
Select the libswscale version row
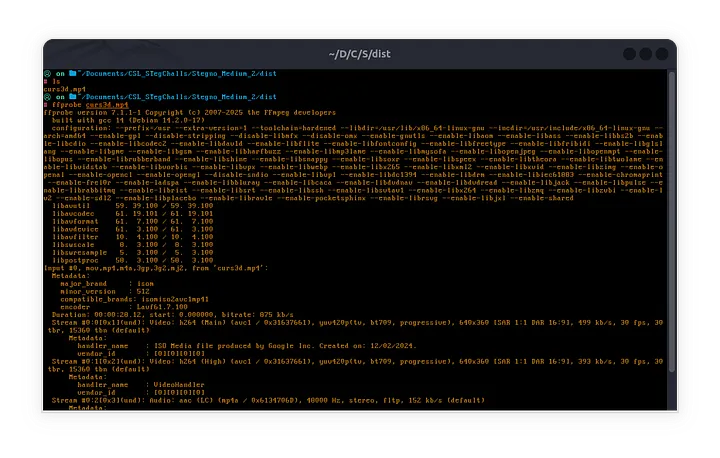(132, 245)
